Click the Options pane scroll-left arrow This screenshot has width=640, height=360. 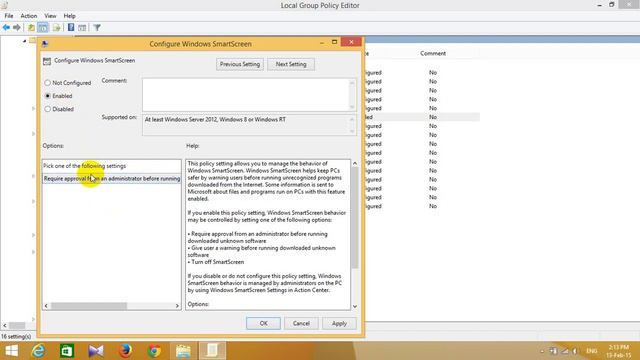46,306
